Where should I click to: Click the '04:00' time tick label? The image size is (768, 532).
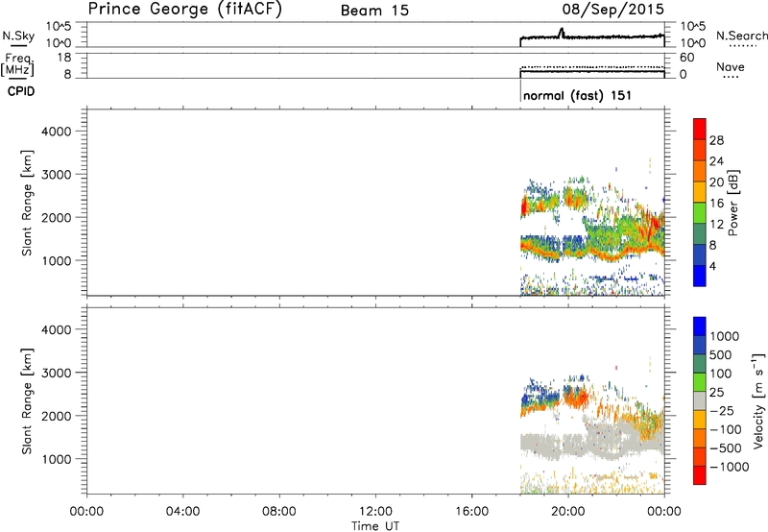point(182,512)
